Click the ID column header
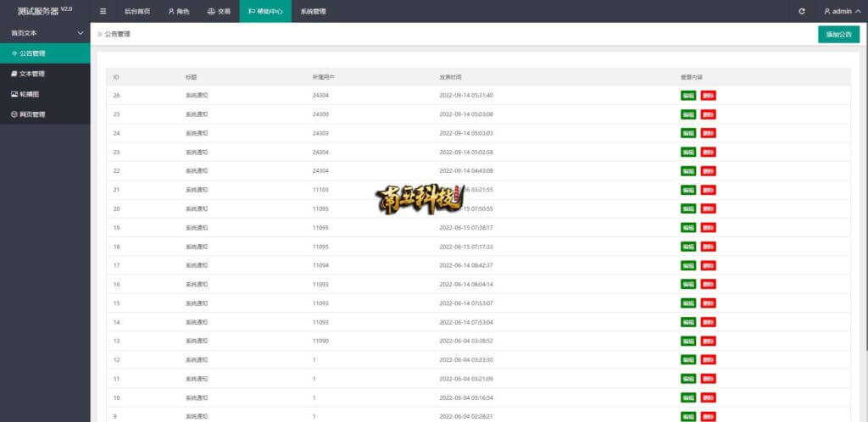 click(115, 77)
